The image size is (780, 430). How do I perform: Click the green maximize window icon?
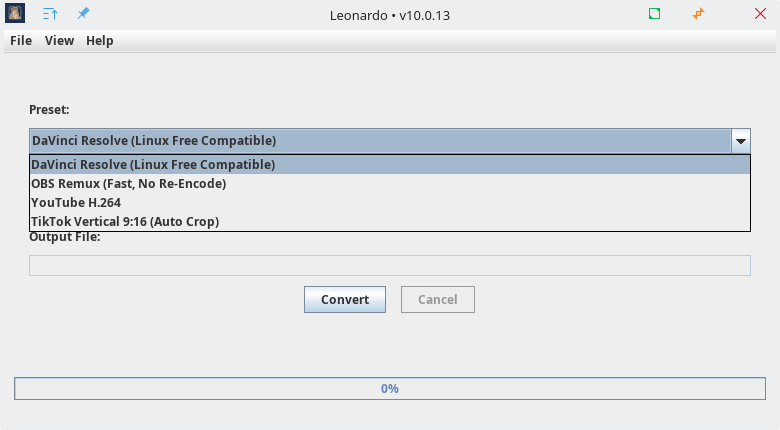654,15
